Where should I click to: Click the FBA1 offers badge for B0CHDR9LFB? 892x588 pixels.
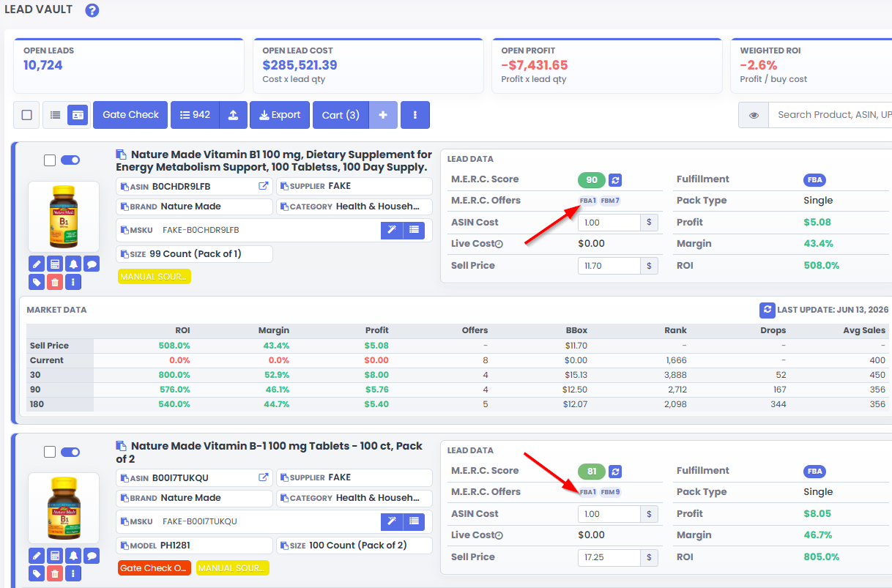[x=588, y=201]
